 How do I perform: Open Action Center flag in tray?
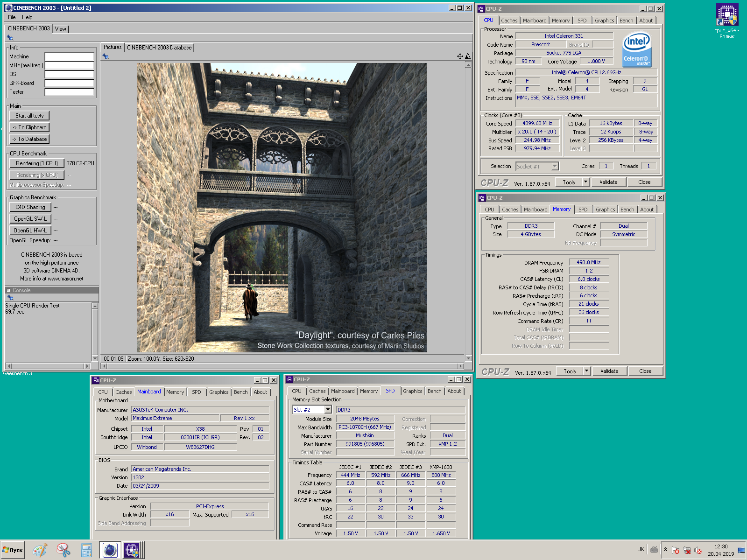[x=676, y=550]
